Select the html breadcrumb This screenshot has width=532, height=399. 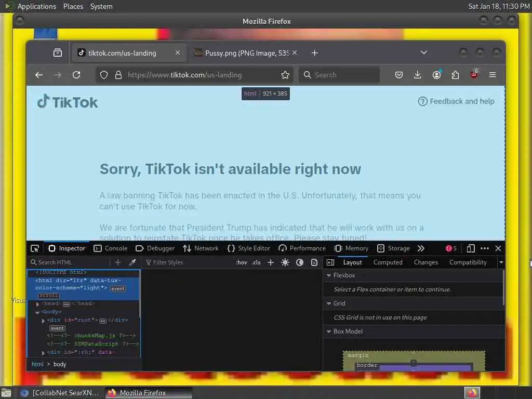tap(37, 364)
